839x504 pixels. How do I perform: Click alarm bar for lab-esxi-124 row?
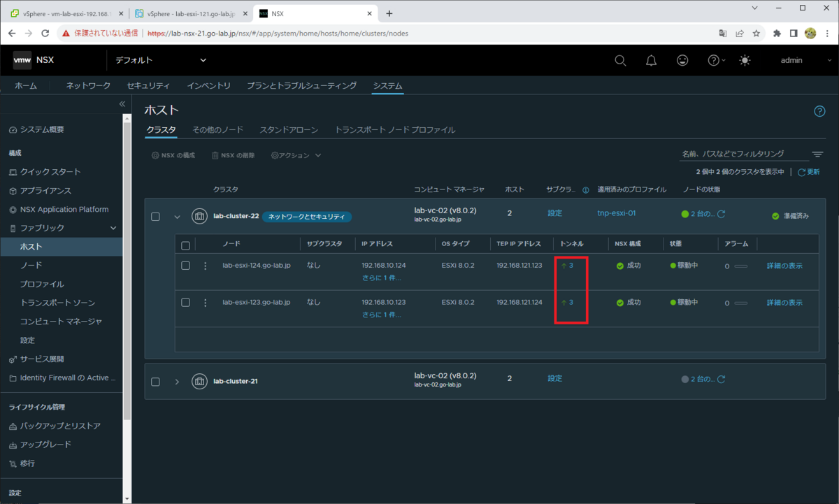[x=740, y=266]
